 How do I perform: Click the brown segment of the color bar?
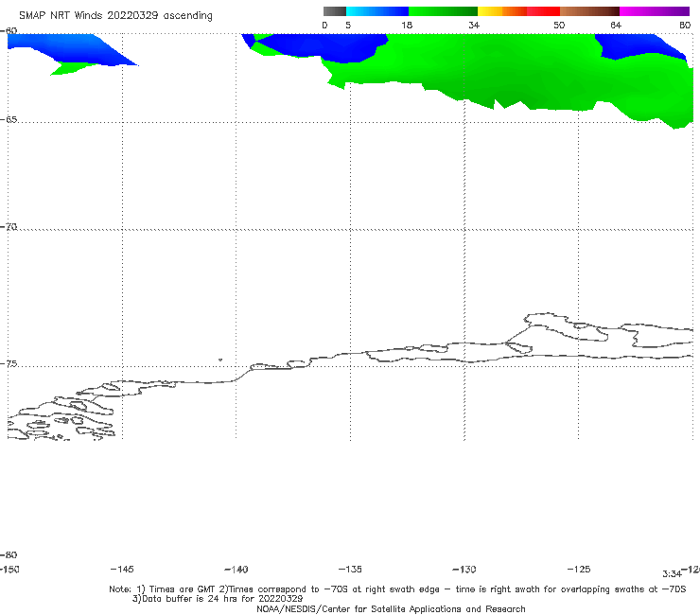tap(589, 11)
